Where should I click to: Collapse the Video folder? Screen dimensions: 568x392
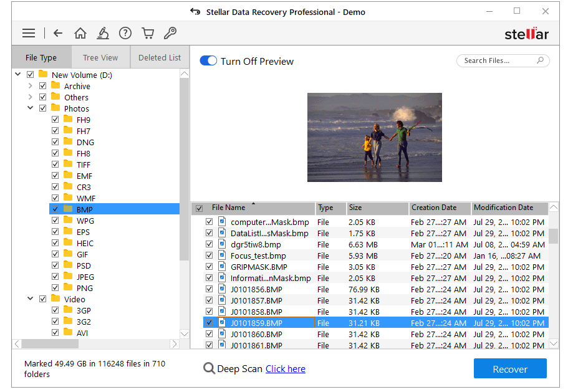point(30,299)
